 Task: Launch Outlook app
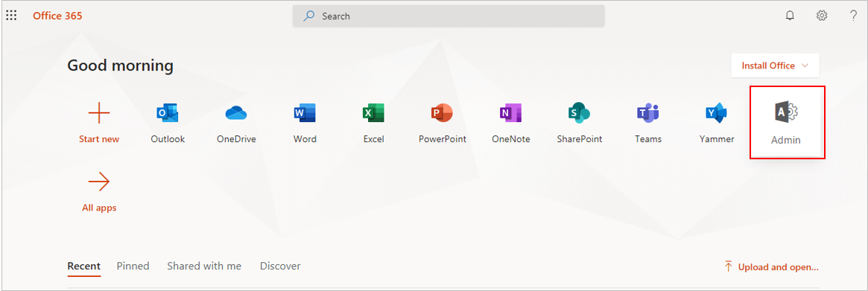[x=168, y=123]
